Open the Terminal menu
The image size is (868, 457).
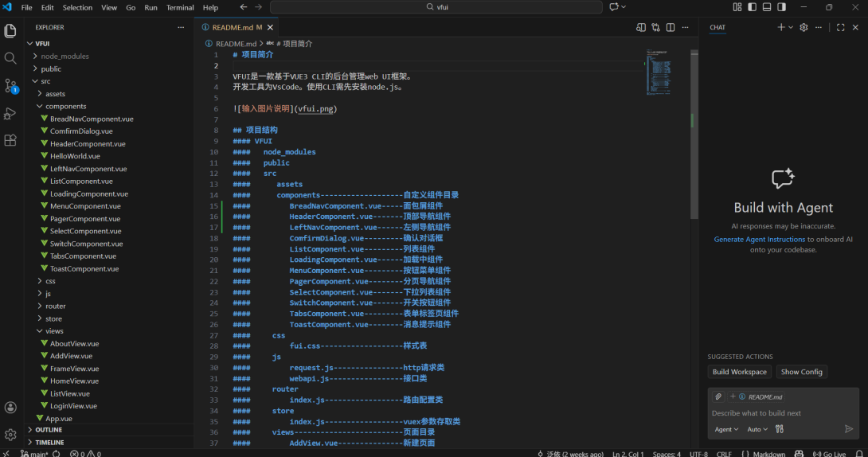click(x=179, y=7)
